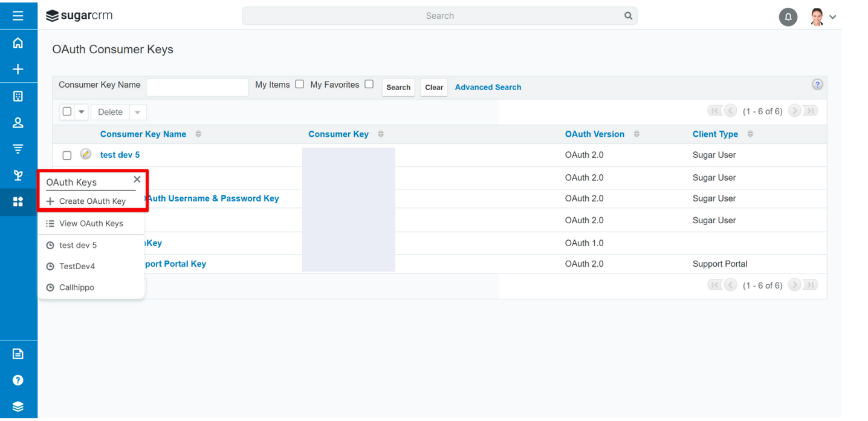This screenshot has width=868, height=421.
Task: Sort by Client Type column arrows
Action: 750,134
